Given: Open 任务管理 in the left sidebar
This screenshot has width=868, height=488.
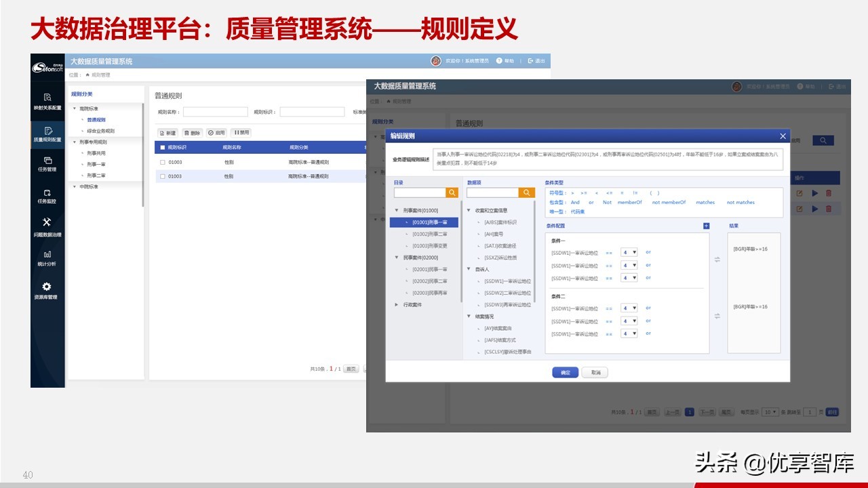Looking at the screenshot, I should coord(47,164).
